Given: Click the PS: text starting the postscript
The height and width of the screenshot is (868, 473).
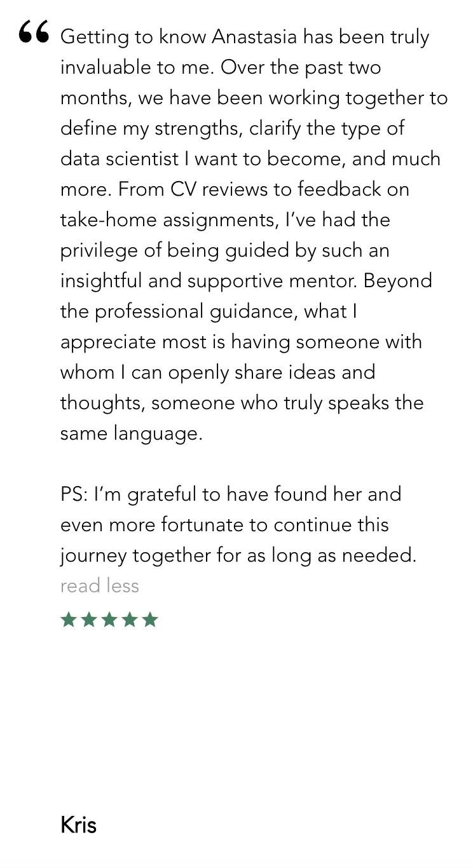Looking at the screenshot, I should pos(74,494).
